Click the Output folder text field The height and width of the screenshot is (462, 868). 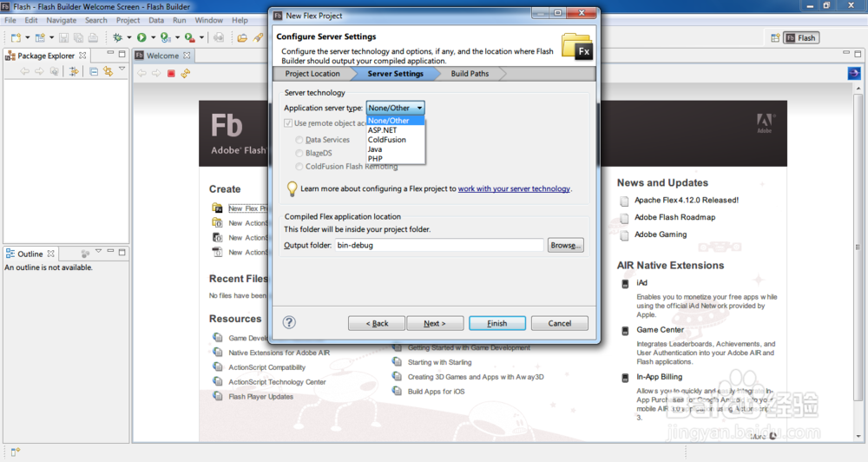point(439,245)
